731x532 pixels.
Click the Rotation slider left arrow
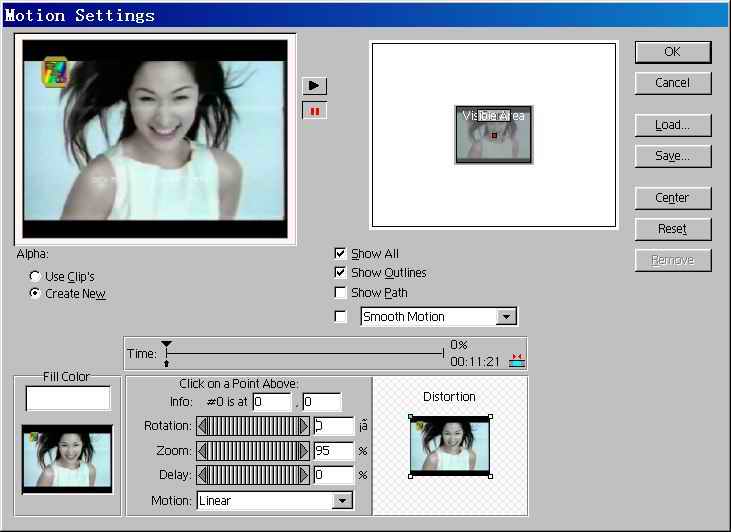point(202,427)
